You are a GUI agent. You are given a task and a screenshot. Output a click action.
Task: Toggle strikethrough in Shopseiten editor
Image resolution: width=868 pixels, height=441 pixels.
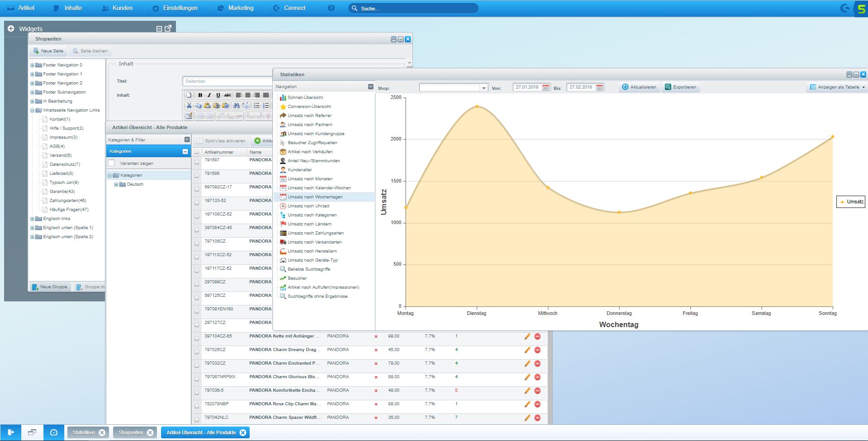click(x=228, y=95)
